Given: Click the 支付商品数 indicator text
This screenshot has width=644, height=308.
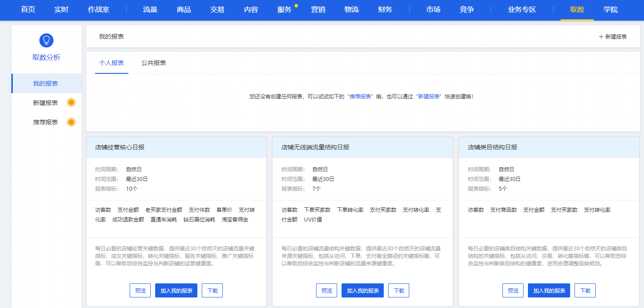Looking at the screenshot, I should click(x=503, y=210).
